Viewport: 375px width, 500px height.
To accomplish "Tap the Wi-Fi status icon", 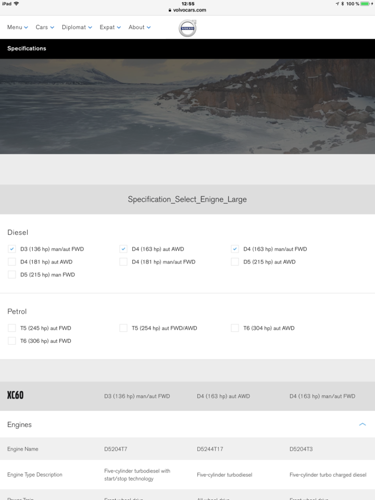I will point(16,4).
